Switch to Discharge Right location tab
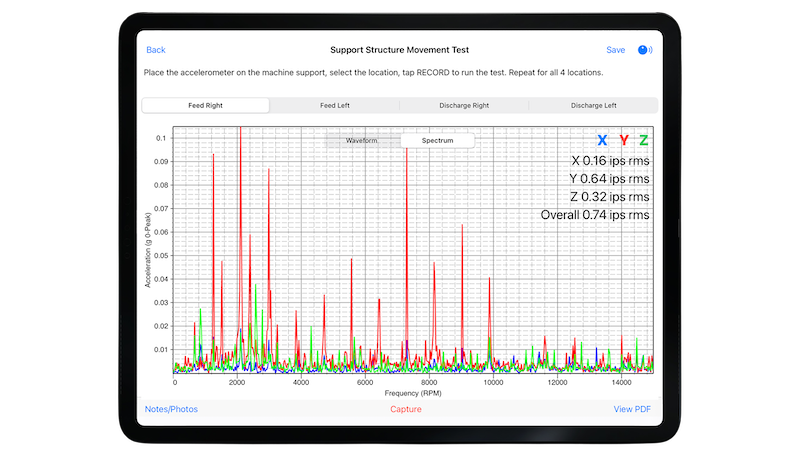This screenshot has height=457, width=800. (x=464, y=106)
